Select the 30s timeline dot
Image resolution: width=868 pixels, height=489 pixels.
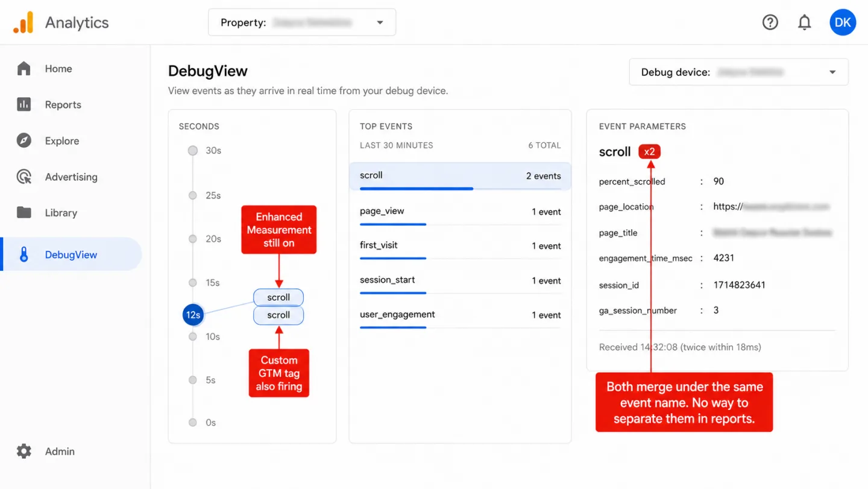pyautogui.click(x=193, y=151)
